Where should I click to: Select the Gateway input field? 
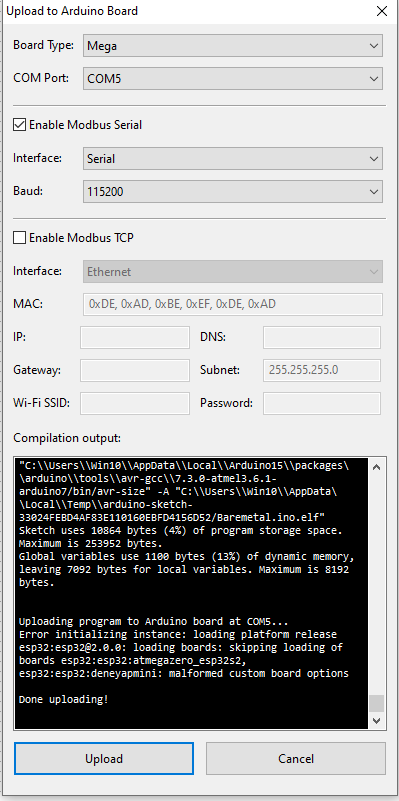135,370
